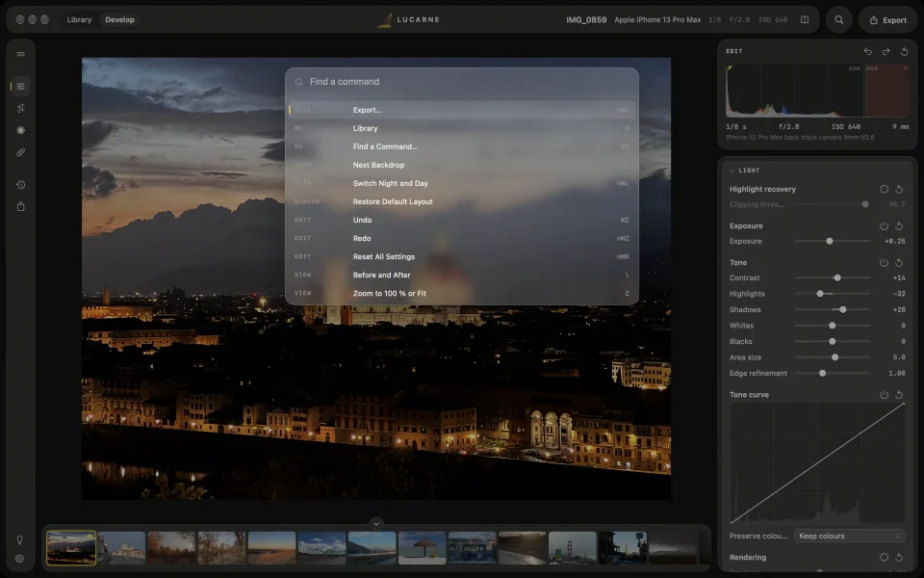Collapse the filmstrip with the chevron

(x=376, y=523)
